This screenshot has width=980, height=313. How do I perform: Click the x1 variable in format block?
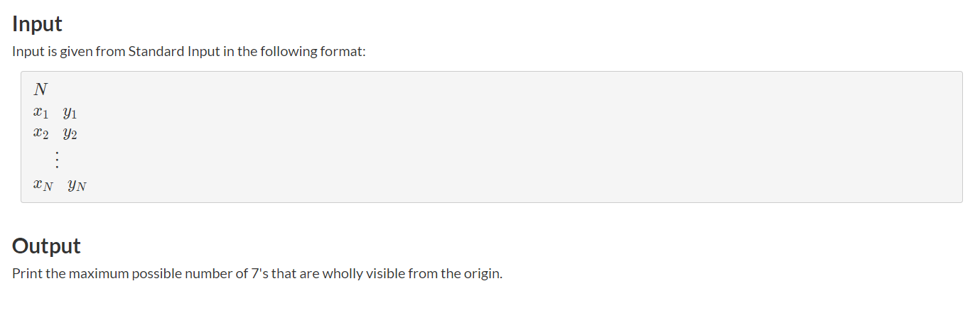[x=41, y=112]
